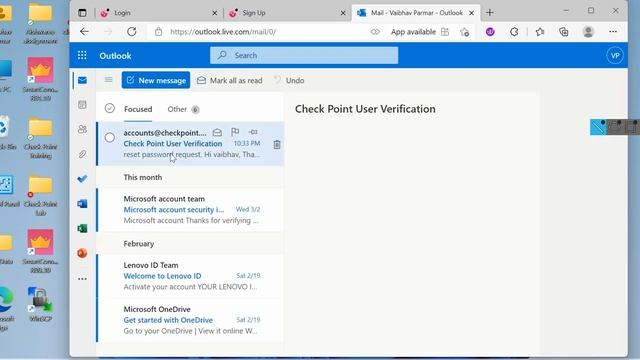Viewport: 640px width, 360px height.
Task: Click the Undo button
Action: pos(289,80)
